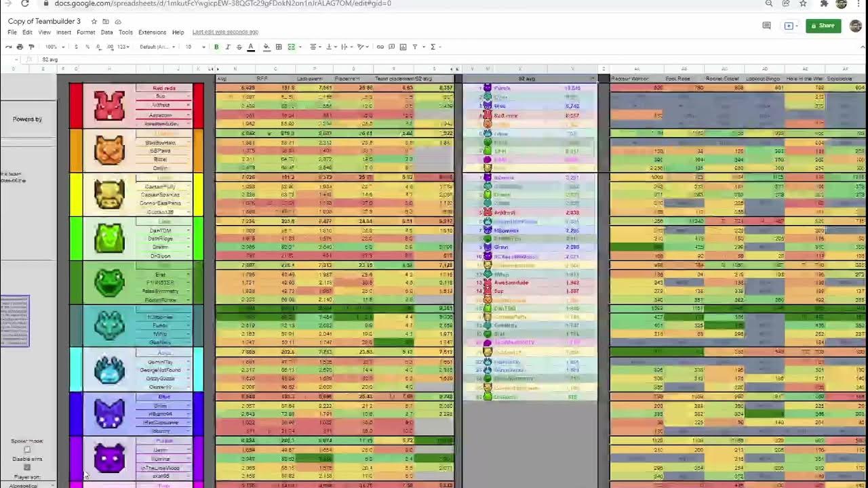The height and width of the screenshot is (488, 868).
Task: Select the Red reds team name cell
Action: point(164,88)
